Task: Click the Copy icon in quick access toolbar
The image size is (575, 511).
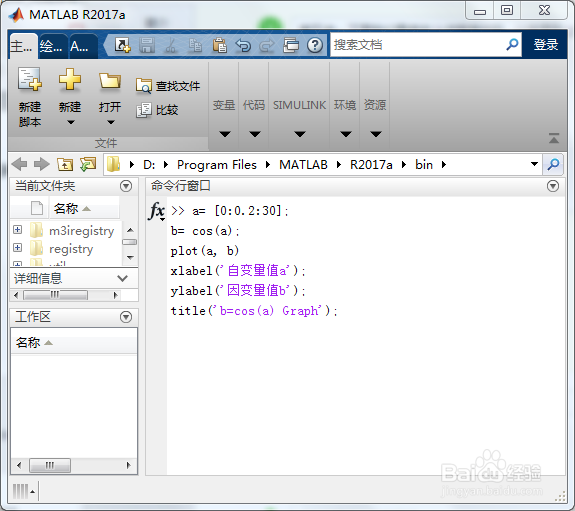Action: [x=195, y=45]
